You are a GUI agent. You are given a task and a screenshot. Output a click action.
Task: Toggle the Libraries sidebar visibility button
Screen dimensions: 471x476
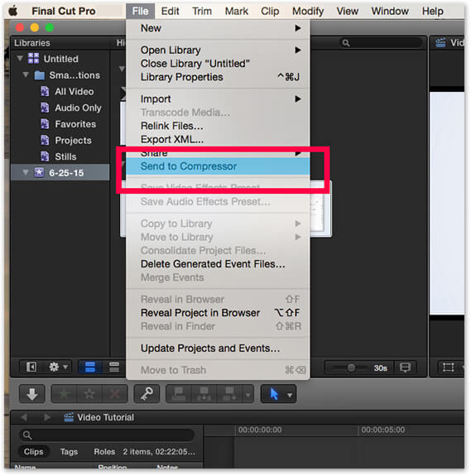pos(31,367)
